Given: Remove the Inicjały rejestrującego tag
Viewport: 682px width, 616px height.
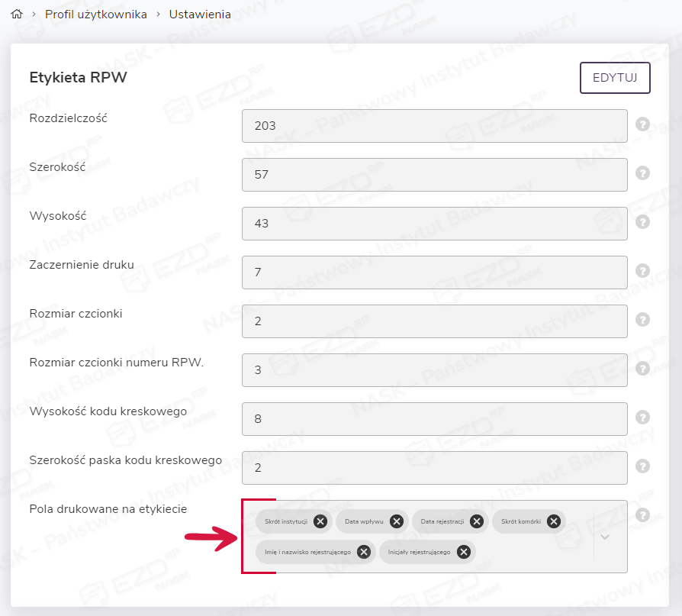Looking at the screenshot, I should click(463, 552).
